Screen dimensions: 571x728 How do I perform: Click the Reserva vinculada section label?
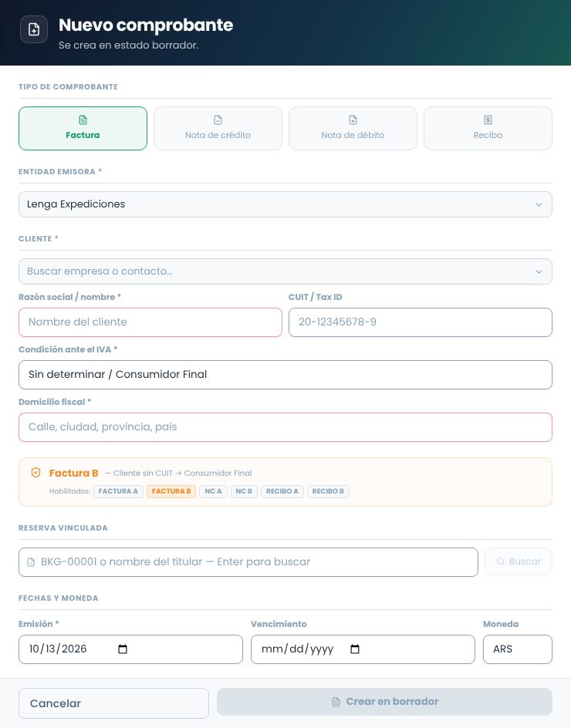63,528
